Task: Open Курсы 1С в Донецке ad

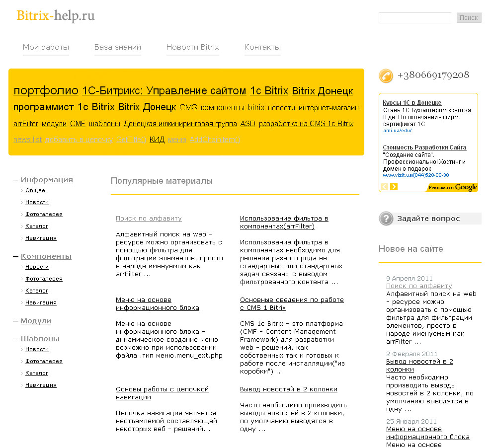Action: tap(412, 102)
